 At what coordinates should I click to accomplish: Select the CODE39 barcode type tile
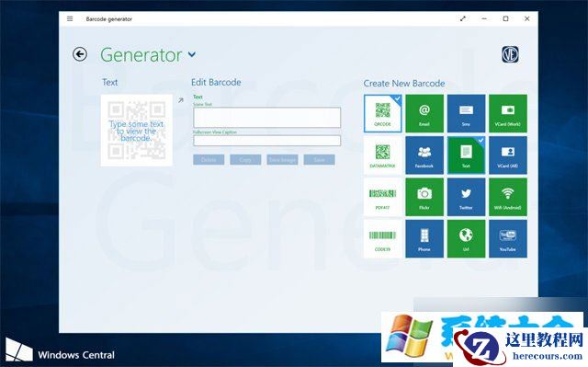382,238
